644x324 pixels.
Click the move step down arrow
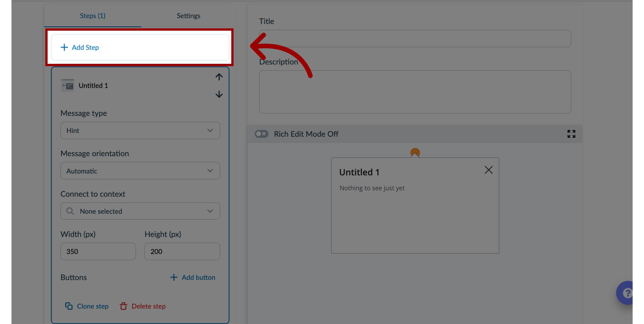(219, 94)
